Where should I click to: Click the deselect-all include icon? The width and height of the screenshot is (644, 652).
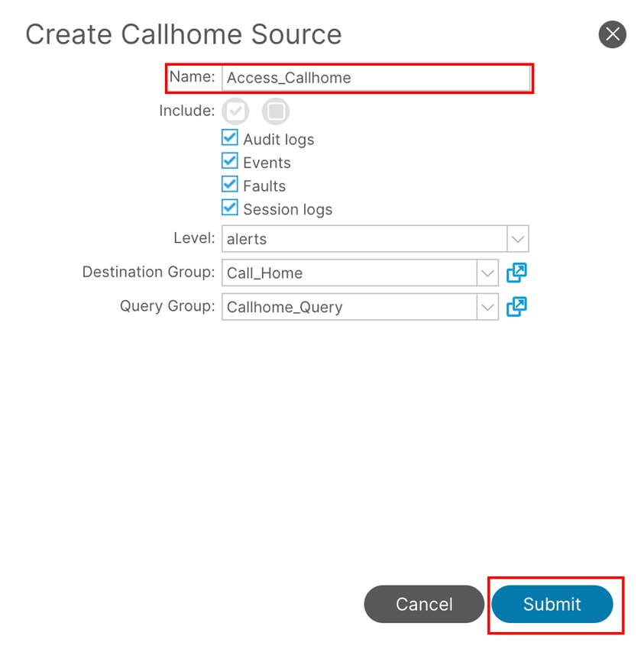[x=276, y=111]
